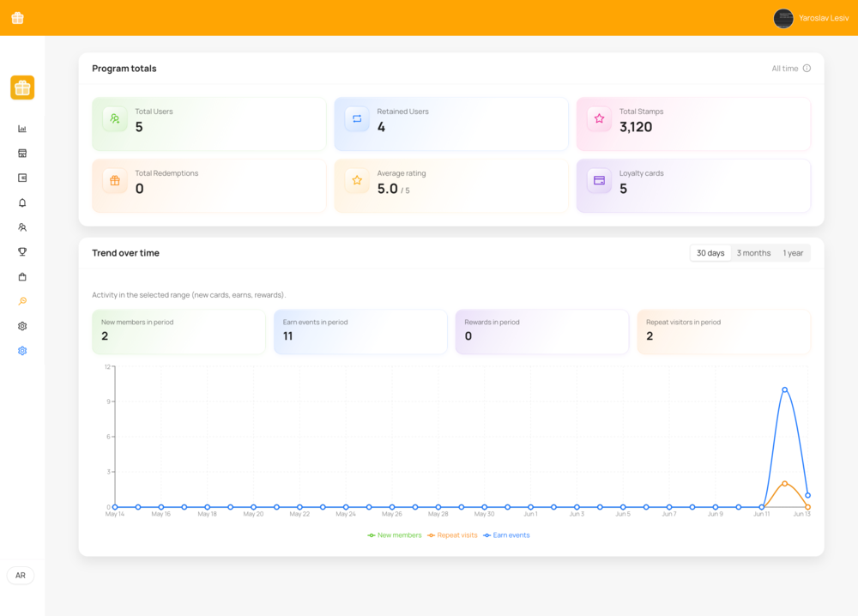This screenshot has height=616, width=858.
Task: Open the blue gear sidebar icon
Action: click(22, 351)
